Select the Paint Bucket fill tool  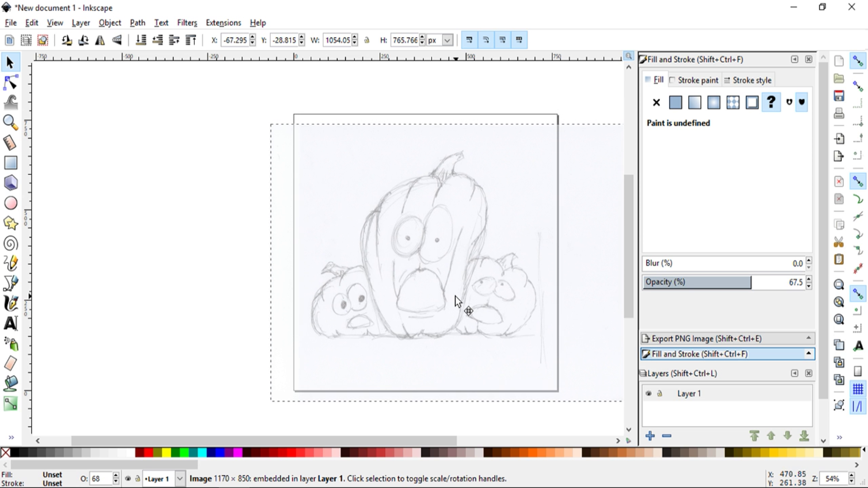10,384
